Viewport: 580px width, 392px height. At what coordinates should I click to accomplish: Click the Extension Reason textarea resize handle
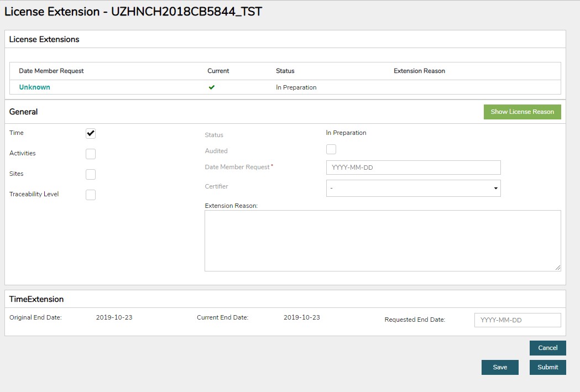(x=557, y=268)
